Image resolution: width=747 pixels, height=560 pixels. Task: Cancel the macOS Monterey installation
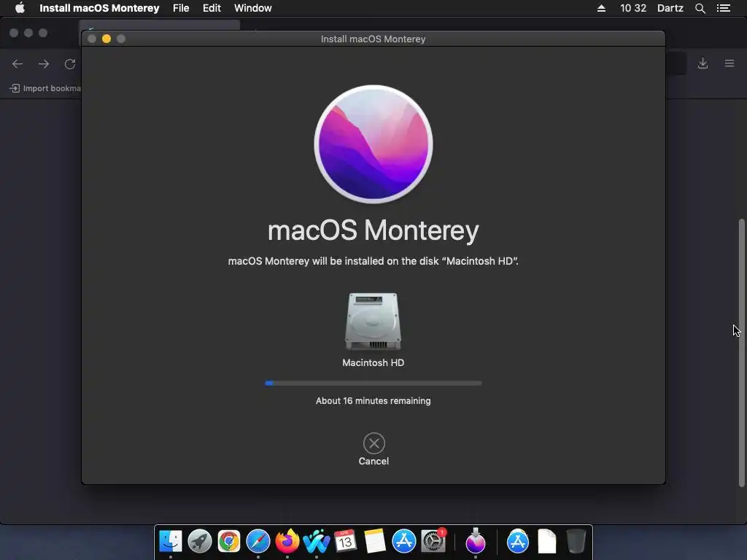(374, 443)
